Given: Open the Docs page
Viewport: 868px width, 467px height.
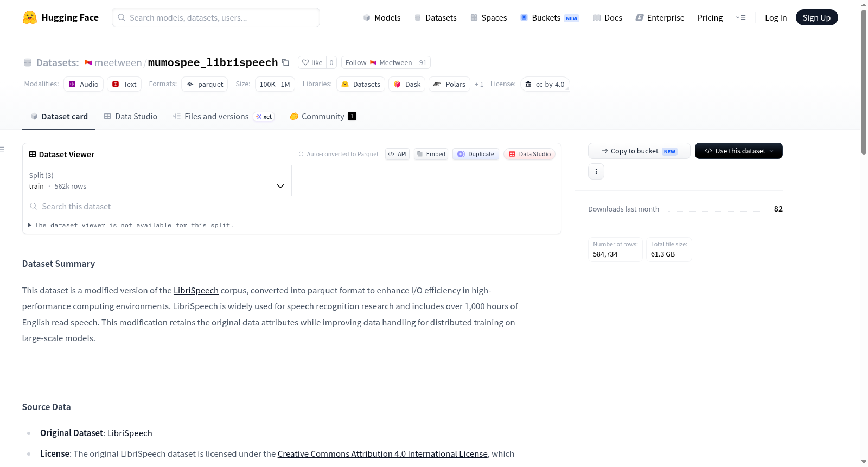Looking at the screenshot, I should pyautogui.click(x=607, y=17).
